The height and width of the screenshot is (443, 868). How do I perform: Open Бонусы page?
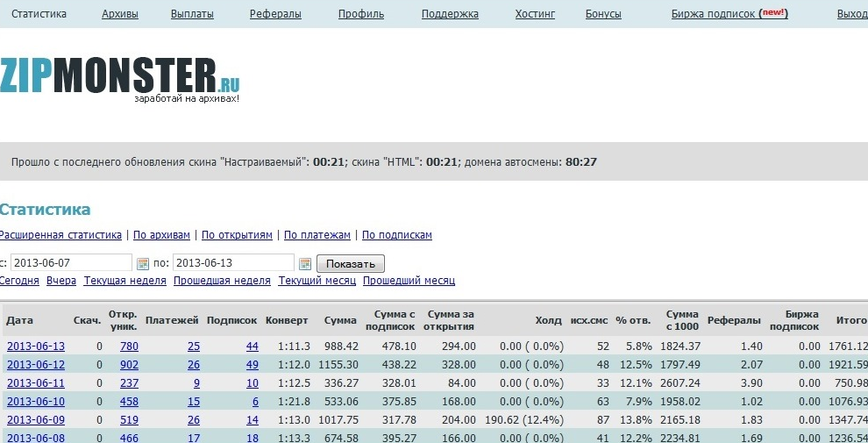point(603,14)
